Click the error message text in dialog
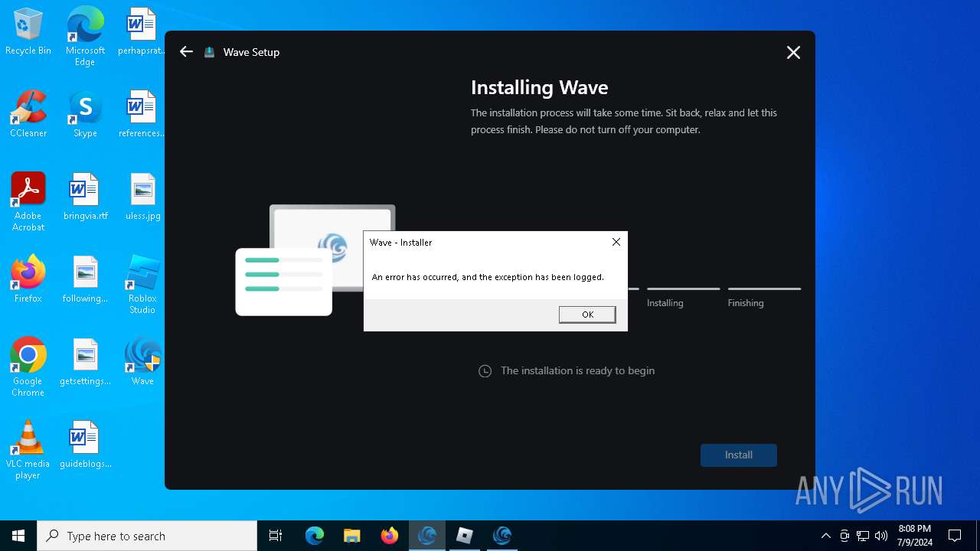Screen dimensions: 980x551 [x=488, y=277]
